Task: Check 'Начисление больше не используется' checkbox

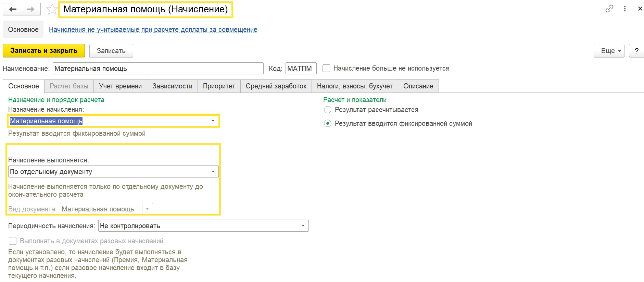Action: 327,68
